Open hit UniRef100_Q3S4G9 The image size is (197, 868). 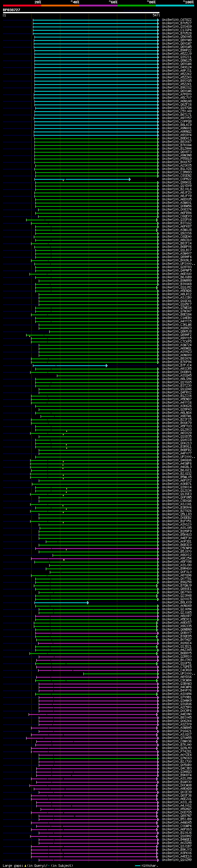point(176,26)
